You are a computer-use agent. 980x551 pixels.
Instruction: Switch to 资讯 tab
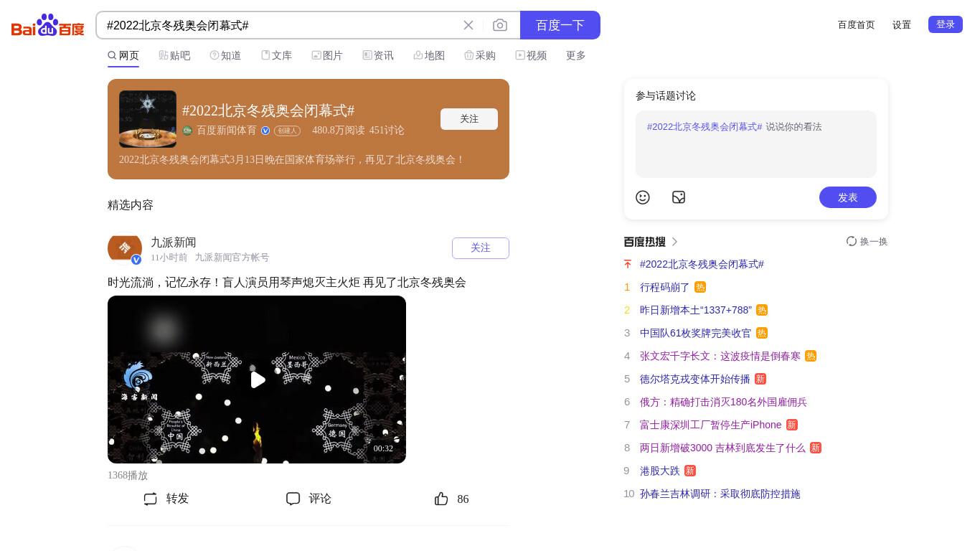point(378,55)
